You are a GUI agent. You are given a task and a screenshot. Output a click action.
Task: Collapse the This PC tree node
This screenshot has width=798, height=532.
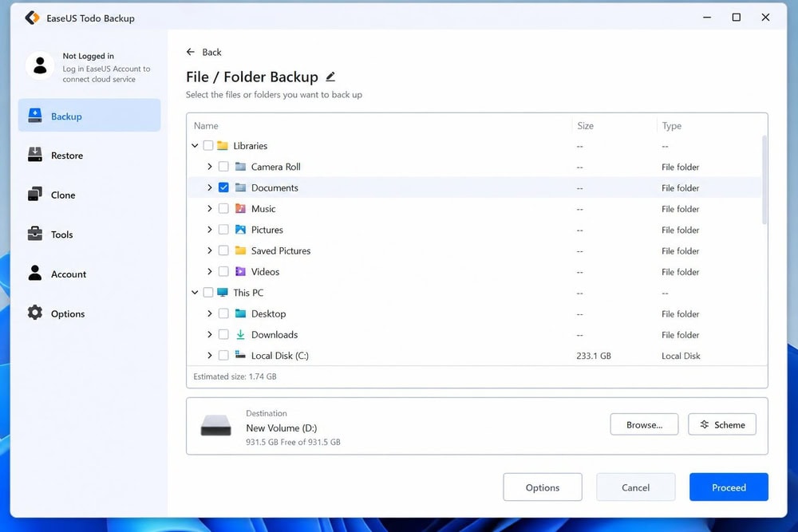click(195, 293)
